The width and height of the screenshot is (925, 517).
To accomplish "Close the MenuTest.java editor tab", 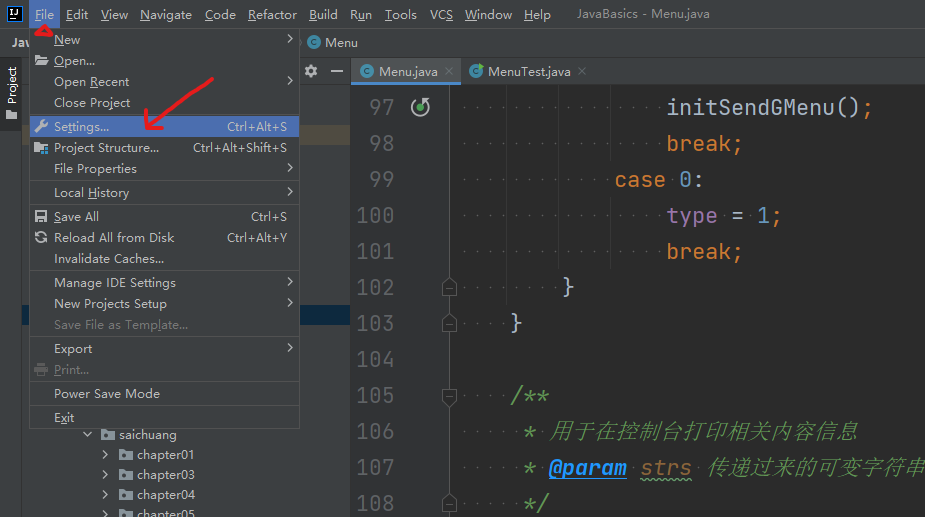I will [582, 71].
